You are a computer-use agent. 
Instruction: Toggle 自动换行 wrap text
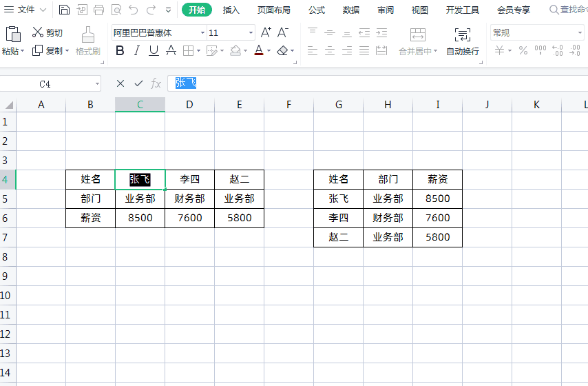tap(463, 41)
